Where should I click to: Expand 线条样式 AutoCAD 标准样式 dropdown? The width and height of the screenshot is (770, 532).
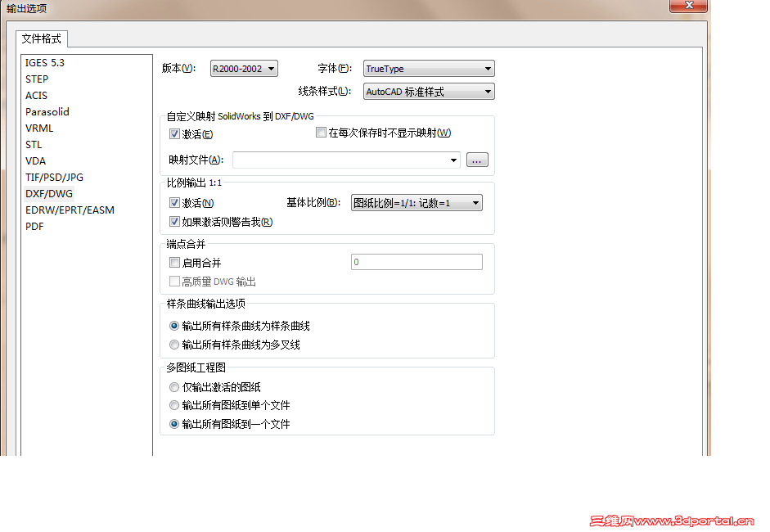[x=429, y=92]
